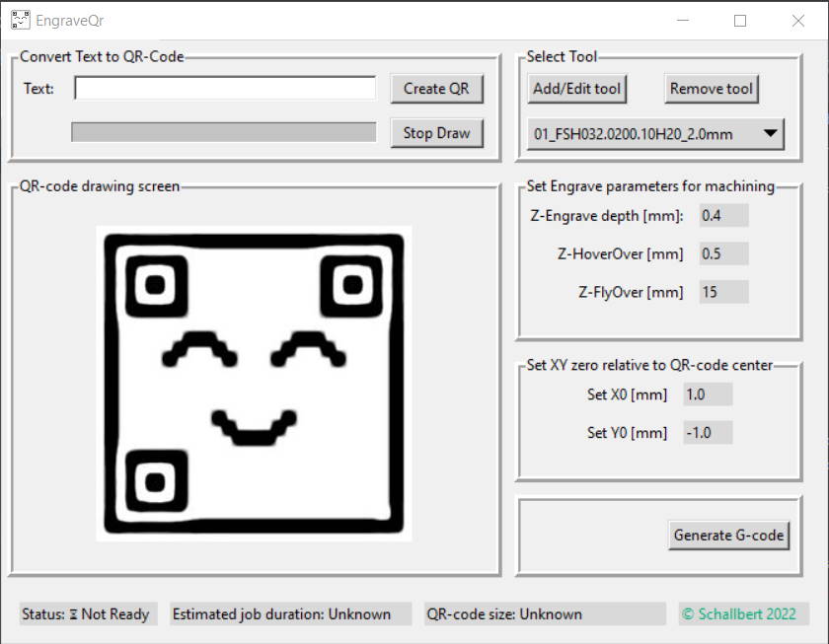Screen dimensions: 829x644
Task: Click the Z-Engrave depth value field
Action: point(723,216)
